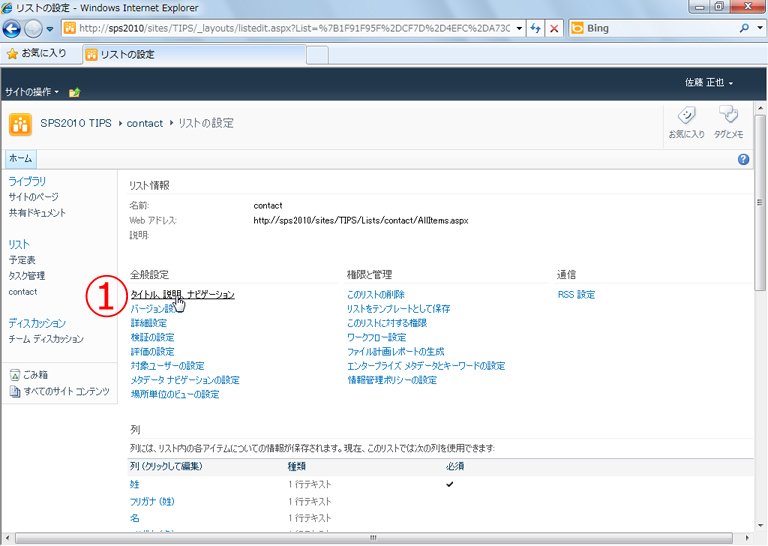The image size is (768, 546).
Task: Open ディスカッション heading in the sidebar
Action: 37,323
